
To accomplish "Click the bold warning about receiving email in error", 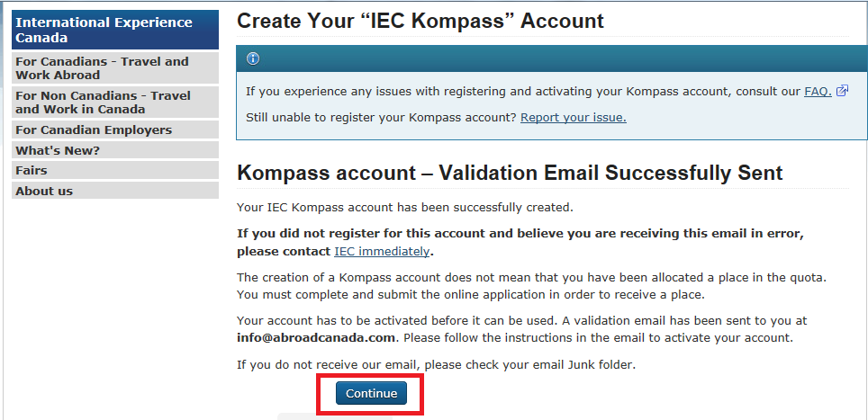I will 520,243.
